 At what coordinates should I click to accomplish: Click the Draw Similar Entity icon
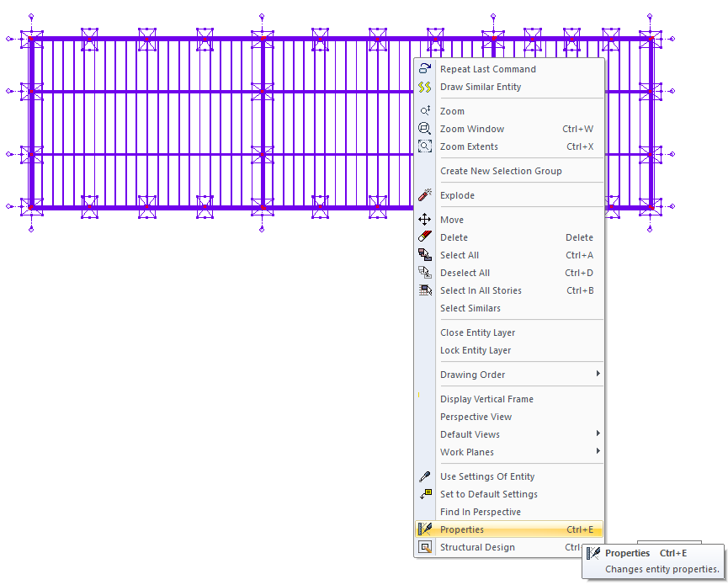pos(425,87)
